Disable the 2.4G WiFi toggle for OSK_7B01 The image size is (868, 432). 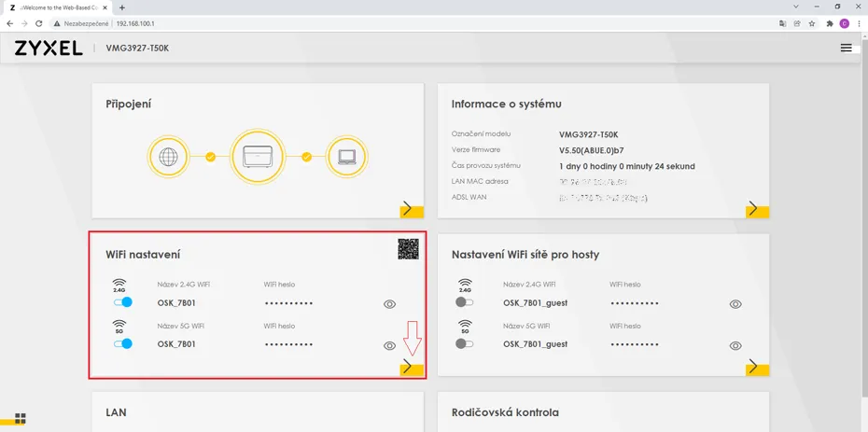click(123, 302)
